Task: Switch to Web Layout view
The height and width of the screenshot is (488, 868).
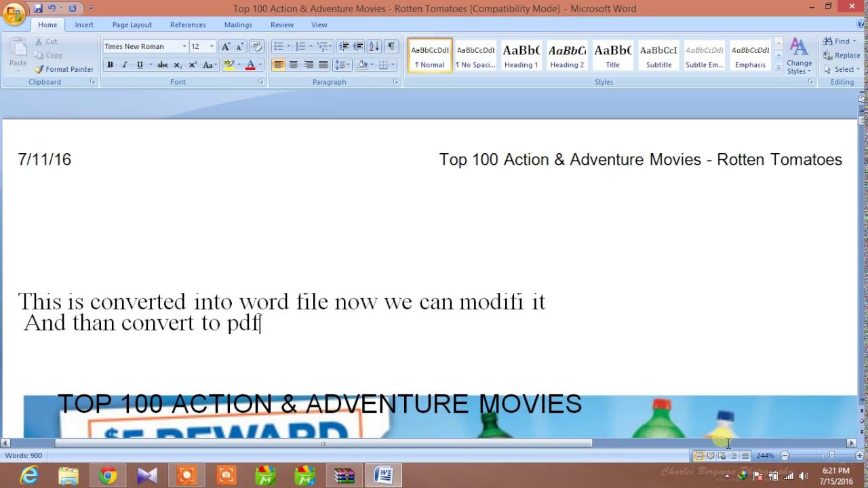Action: [x=722, y=455]
